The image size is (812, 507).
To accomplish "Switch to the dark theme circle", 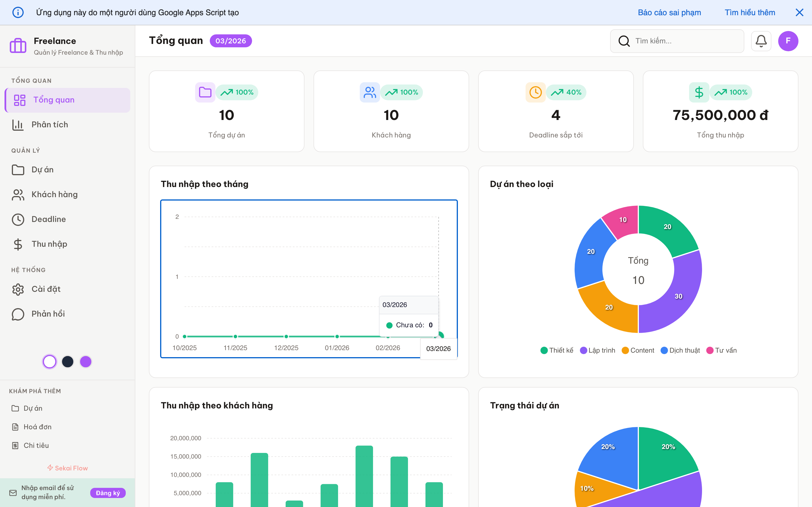I will 68,361.
